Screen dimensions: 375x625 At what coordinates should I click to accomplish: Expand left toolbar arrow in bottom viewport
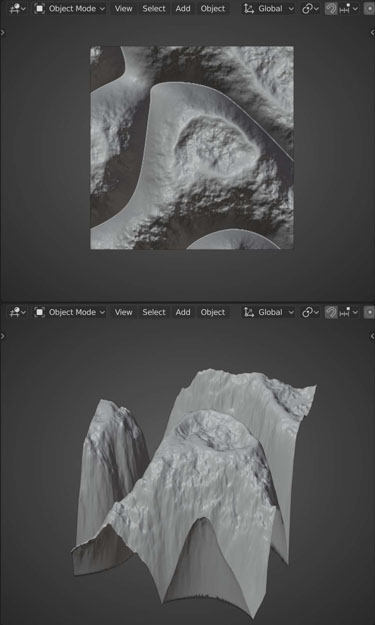[3, 336]
